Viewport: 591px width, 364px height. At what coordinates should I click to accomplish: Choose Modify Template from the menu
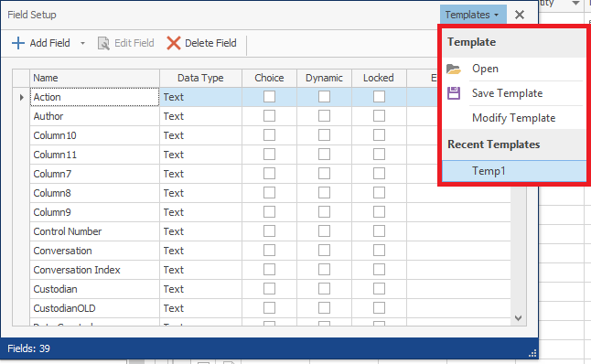pyautogui.click(x=514, y=118)
